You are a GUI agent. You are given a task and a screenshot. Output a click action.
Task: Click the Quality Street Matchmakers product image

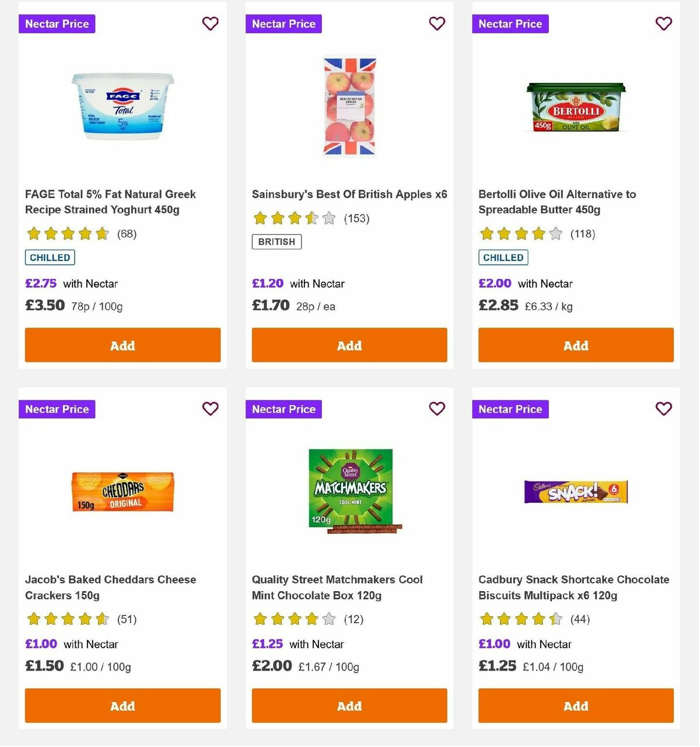349,490
